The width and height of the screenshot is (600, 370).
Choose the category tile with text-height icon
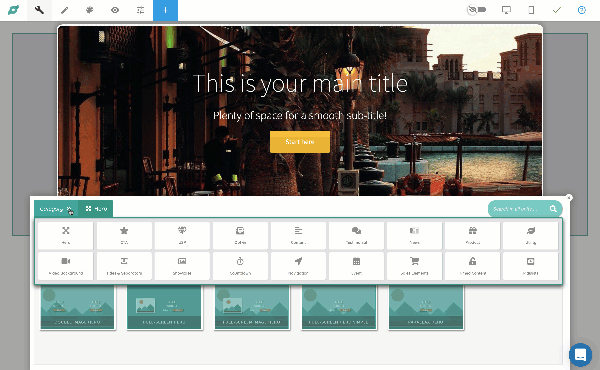point(124,266)
